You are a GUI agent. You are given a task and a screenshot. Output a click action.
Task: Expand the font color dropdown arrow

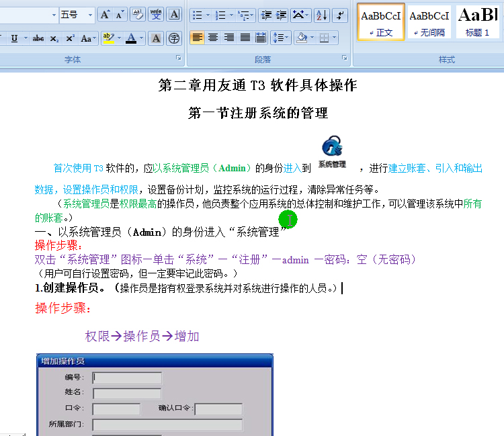(x=142, y=38)
